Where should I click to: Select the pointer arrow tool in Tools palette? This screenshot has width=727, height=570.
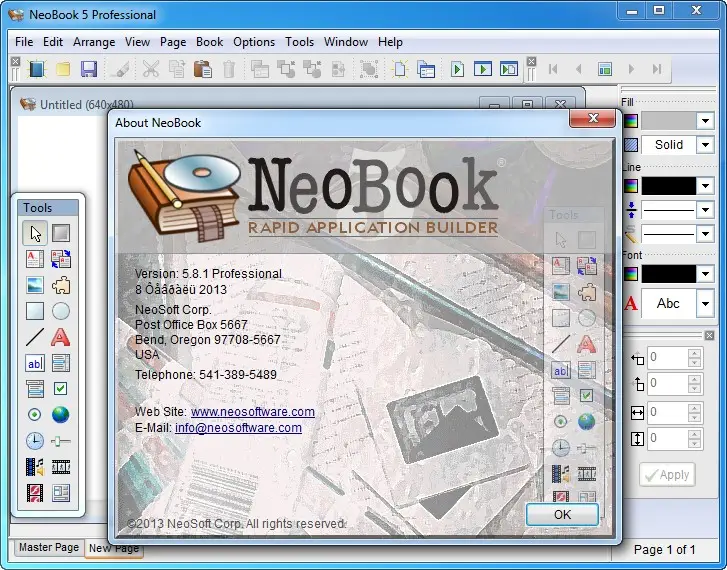tap(35, 233)
